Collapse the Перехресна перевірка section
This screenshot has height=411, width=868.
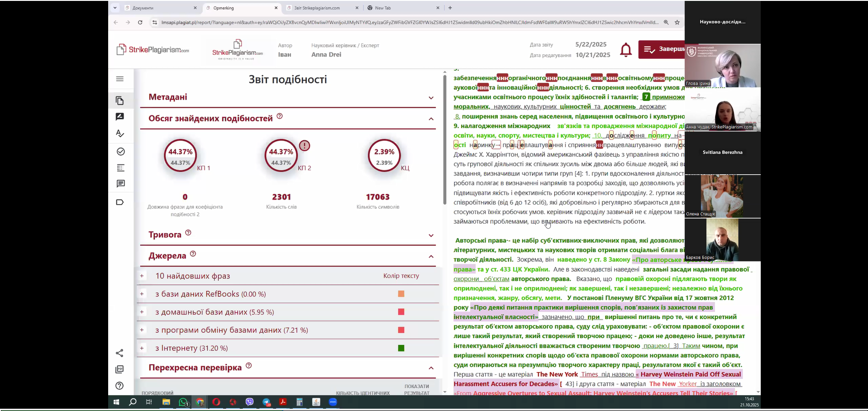tap(431, 368)
